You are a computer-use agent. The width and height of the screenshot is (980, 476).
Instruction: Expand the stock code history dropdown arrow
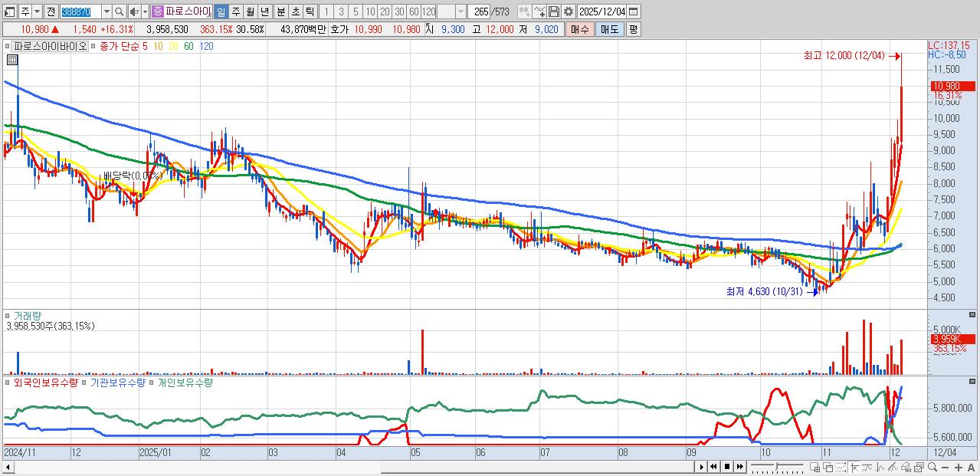(107, 12)
